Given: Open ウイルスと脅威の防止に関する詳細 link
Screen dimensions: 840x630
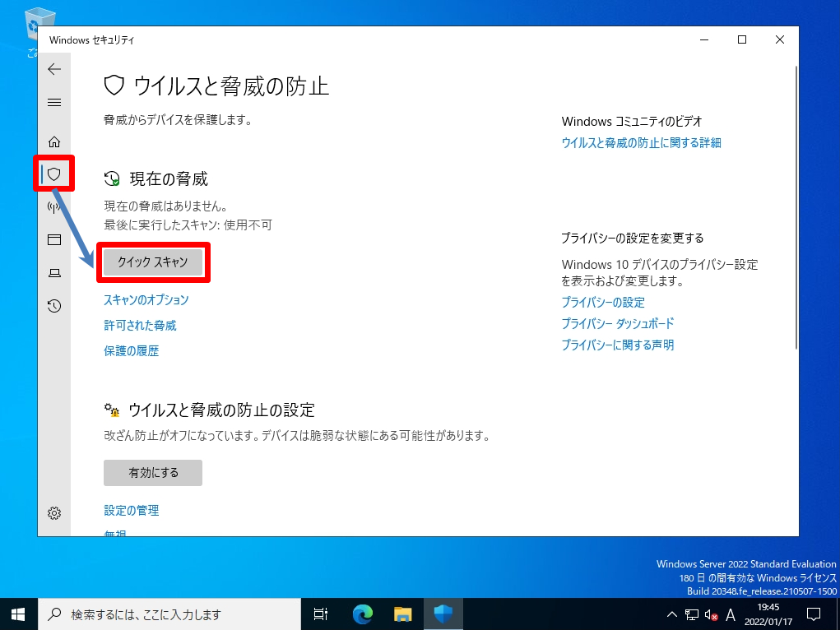Looking at the screenshot, I should [x=641, y=143].
